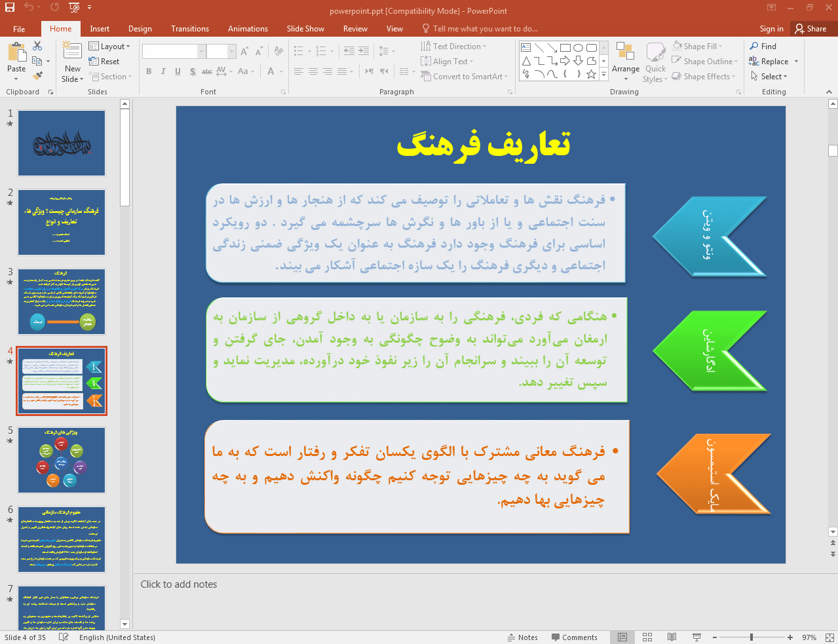The image size is (838, 644).
Task: Expand the Layout dropdown
Action: 109,47
